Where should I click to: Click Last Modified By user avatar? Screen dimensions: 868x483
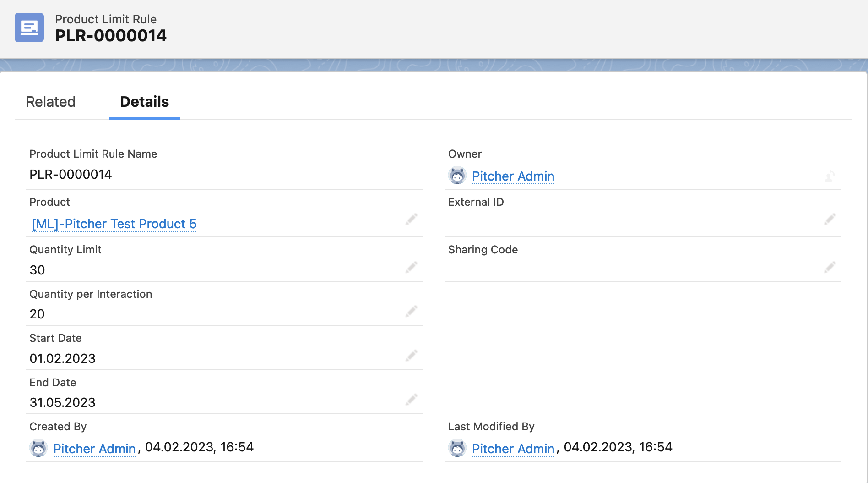tap(457, 448)
